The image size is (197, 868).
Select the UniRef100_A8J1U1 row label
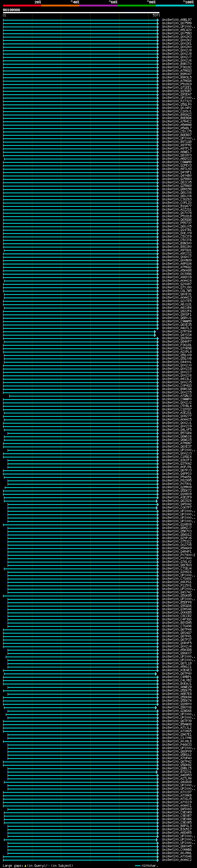pos(176,304)
